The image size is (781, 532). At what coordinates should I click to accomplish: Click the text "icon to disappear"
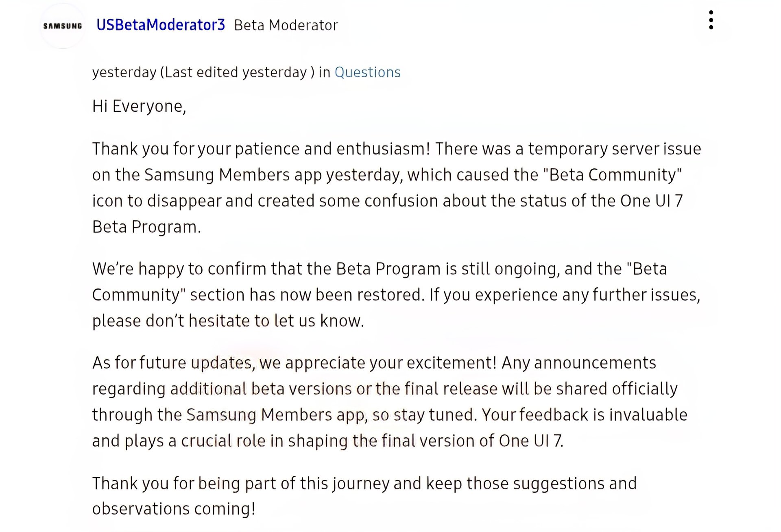click(x=157, y=201)
